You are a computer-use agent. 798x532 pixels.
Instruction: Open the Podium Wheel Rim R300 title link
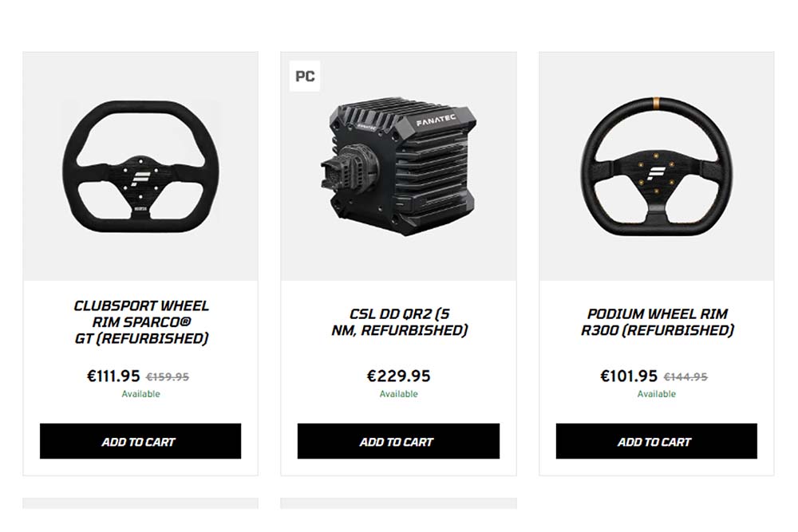click(x=657, y=322)
